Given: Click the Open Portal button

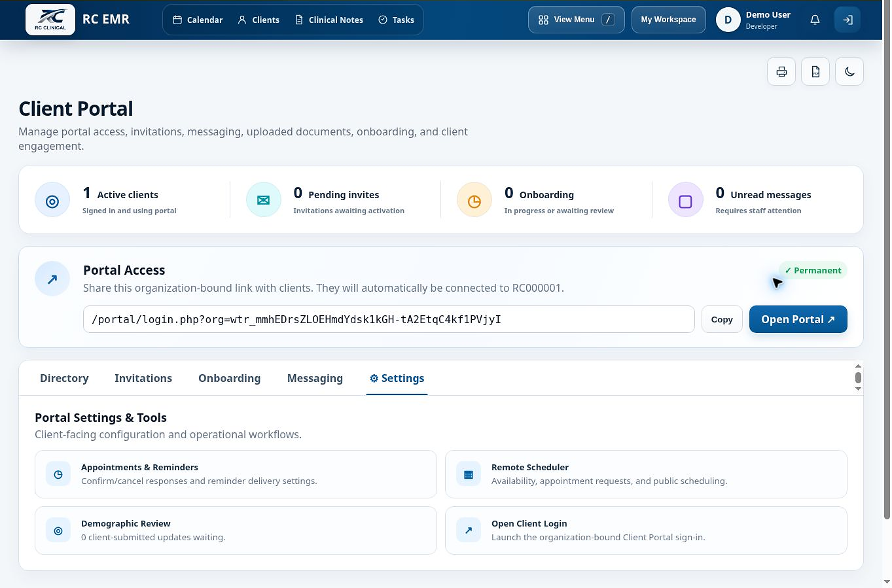Looking at the screenshot, I should [798, 319].
